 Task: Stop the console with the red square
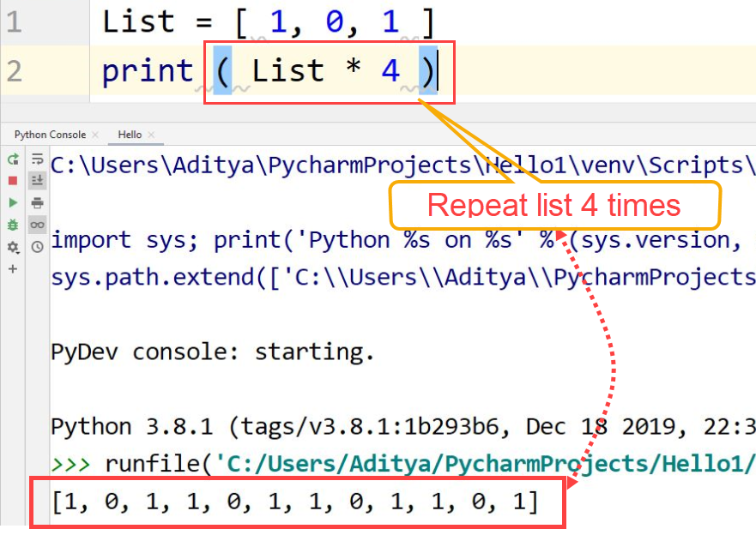(x=13, y=181)
